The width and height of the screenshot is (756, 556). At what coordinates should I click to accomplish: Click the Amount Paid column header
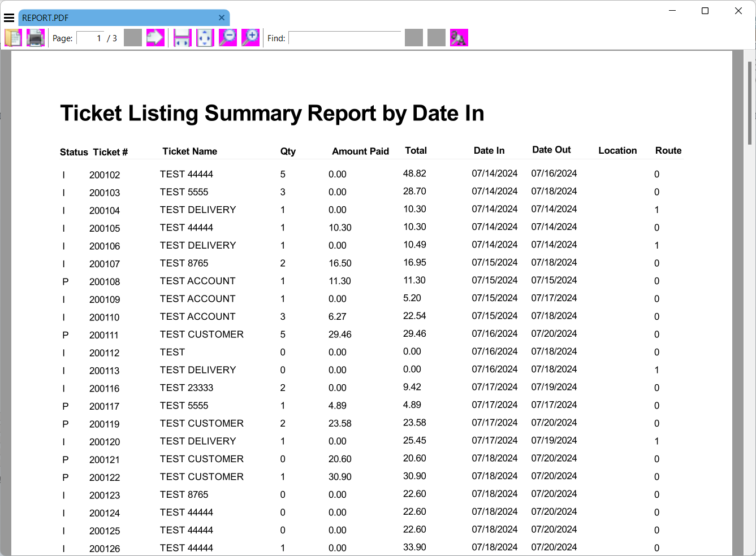(361, 151)
